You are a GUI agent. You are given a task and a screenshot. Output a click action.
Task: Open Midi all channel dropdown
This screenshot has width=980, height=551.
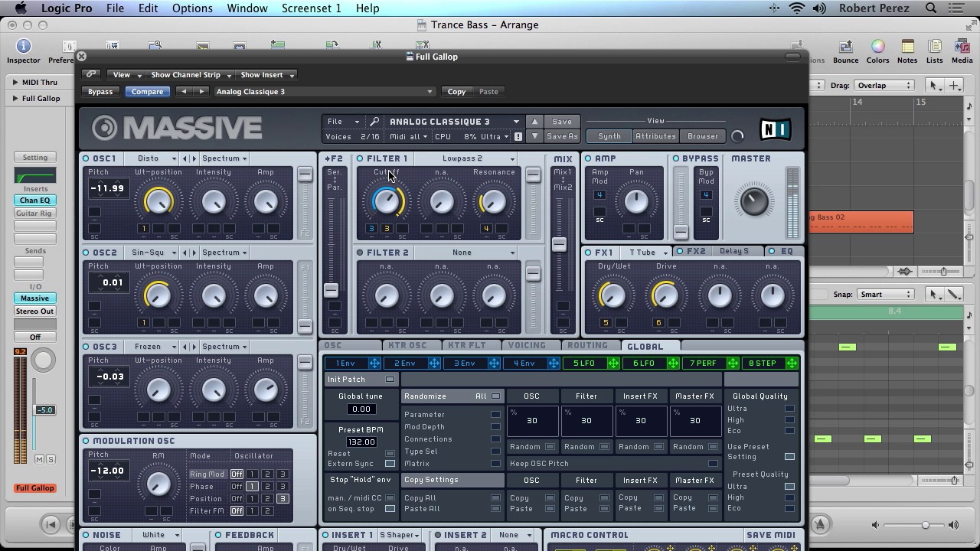click(408, 137)
